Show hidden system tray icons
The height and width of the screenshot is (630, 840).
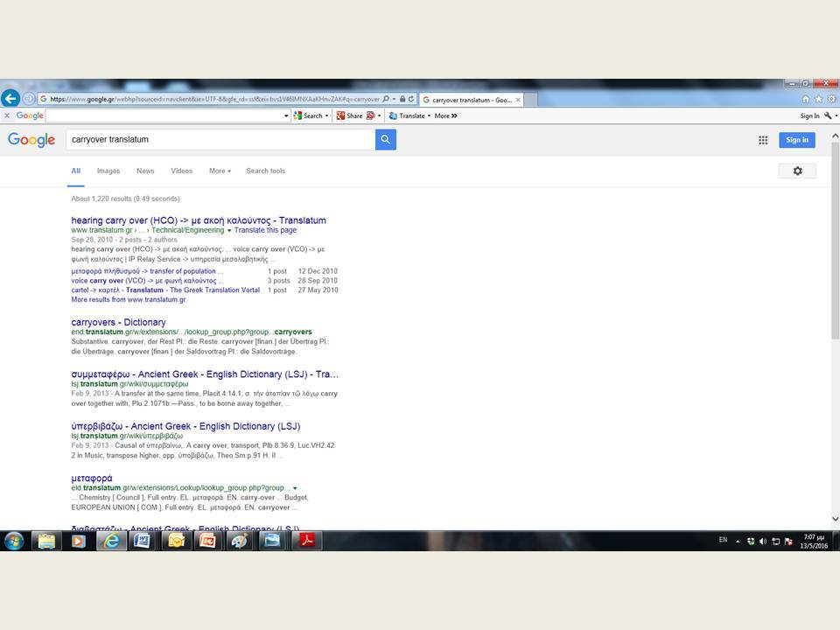pyautogui.click(x=738, y=542)
